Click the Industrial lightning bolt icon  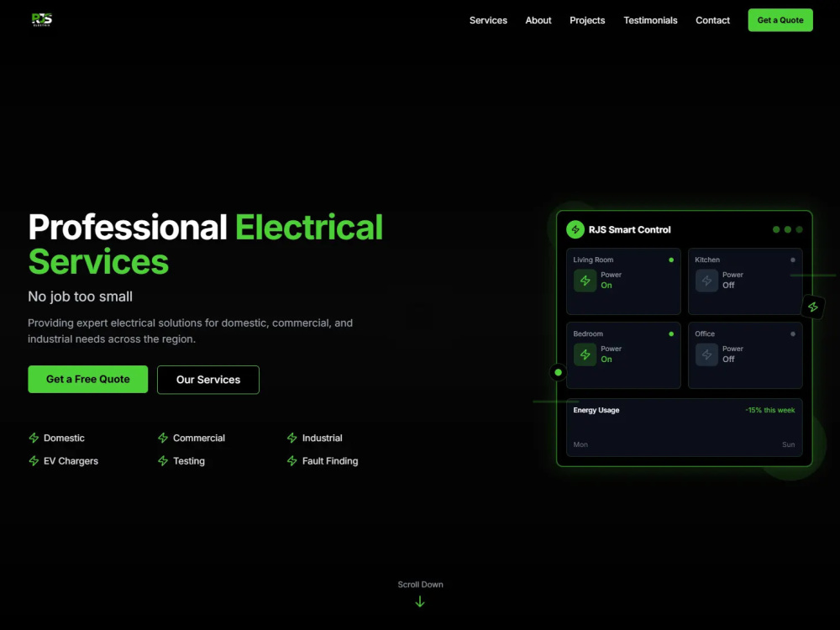(x=292, y=438)
